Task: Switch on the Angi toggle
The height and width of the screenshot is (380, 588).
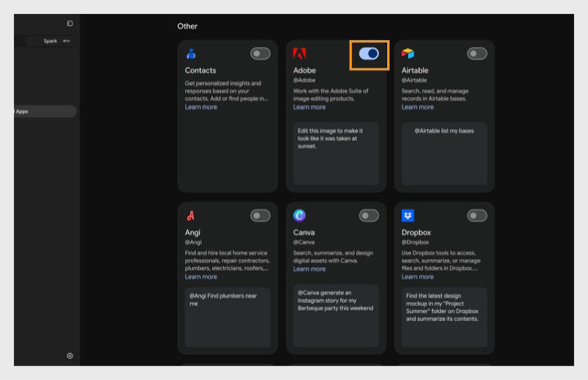Action: (x=261, y=216)
